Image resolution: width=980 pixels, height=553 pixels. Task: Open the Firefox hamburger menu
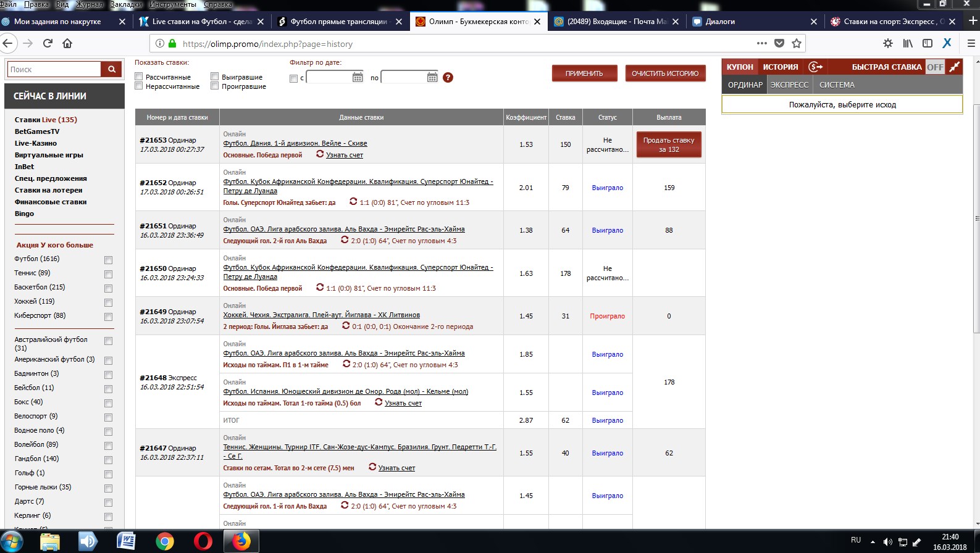click(971, 43)
